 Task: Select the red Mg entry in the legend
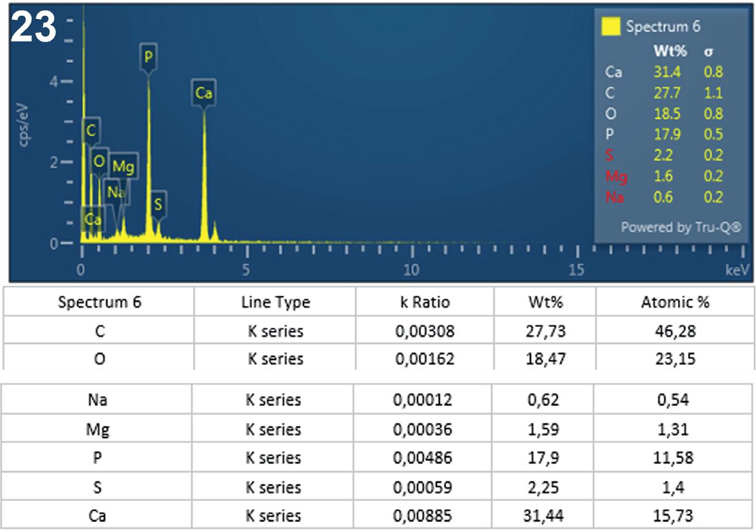[x=616, y=176]
